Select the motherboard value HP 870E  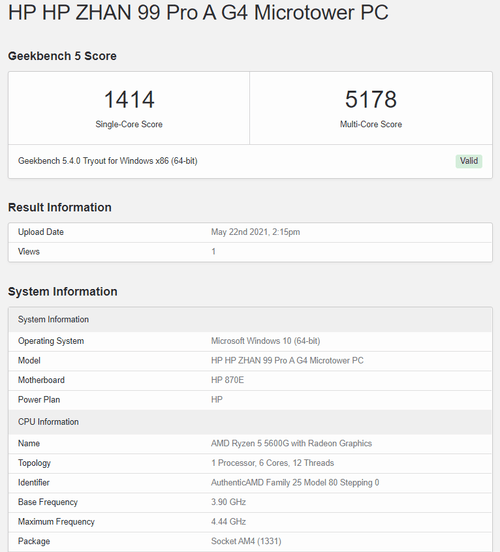pyautogui.click(x=227, y=380)
